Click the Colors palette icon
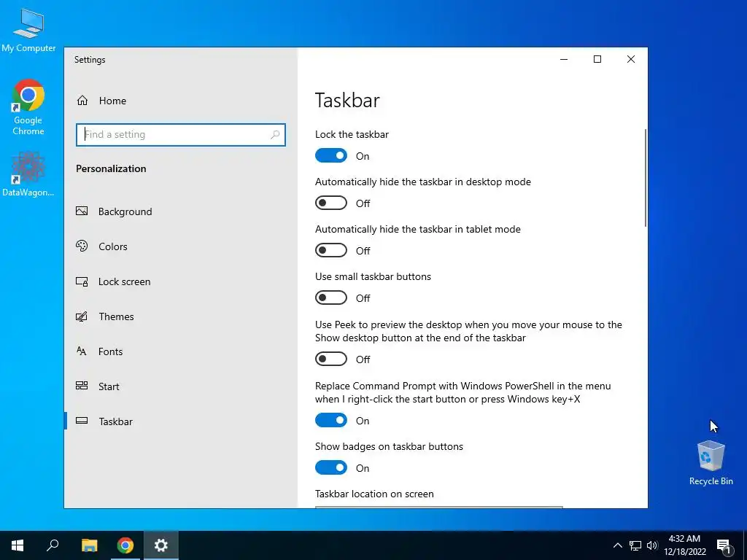Viewport: 747px width, 560px height. [82, 246]
